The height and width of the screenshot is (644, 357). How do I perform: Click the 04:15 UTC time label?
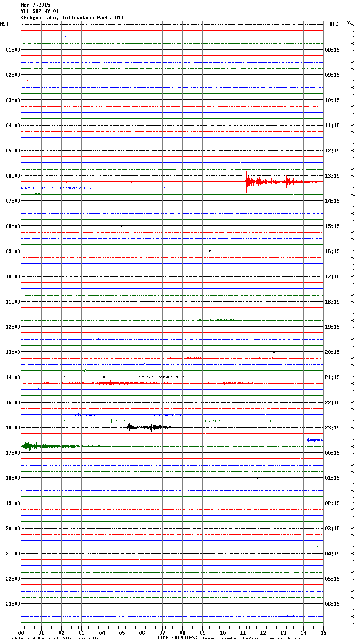[x=332, y=554]
